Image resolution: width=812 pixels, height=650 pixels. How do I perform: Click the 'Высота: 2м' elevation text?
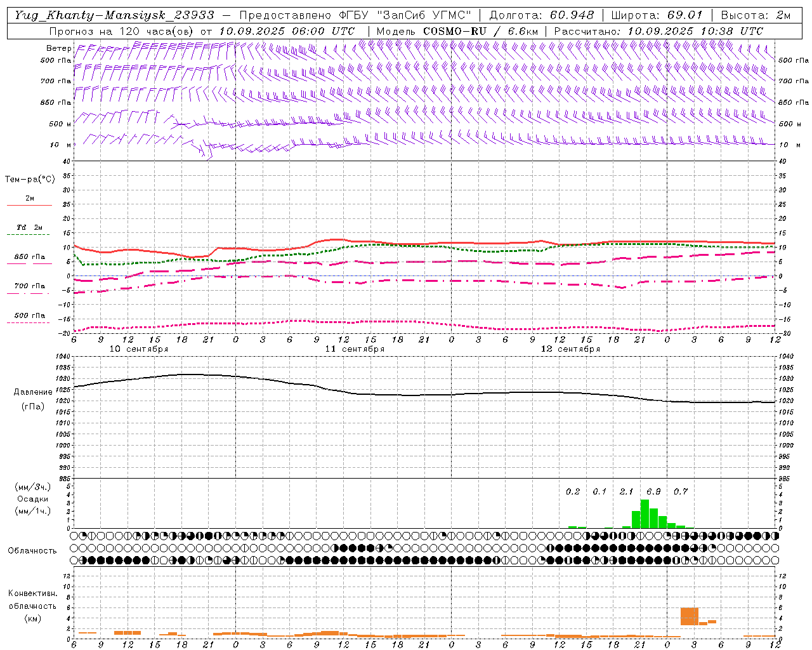(756, 15)
